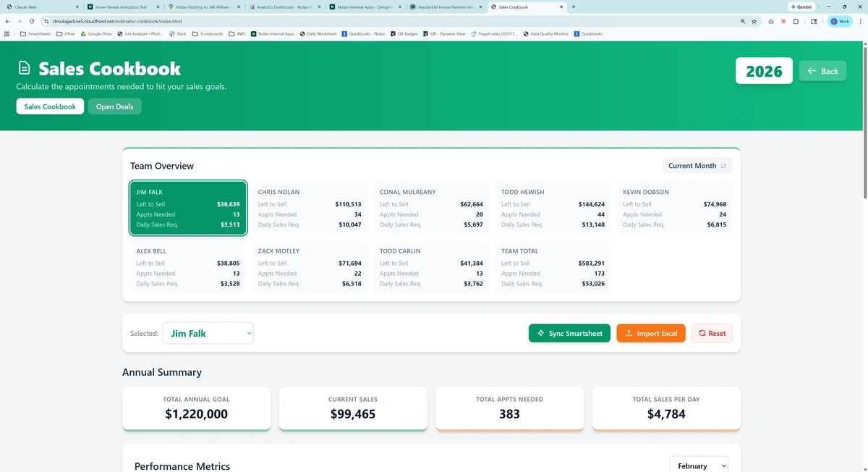868x472 pixels.
Task: Click the zoom magnifier icon in address bar
Action: (743, 22)
